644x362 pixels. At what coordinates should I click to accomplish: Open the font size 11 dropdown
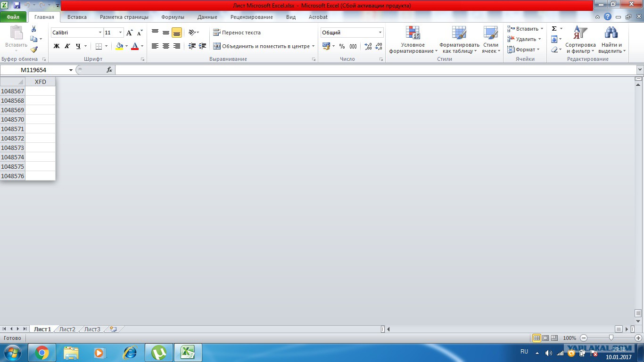[x=121, y=33]
